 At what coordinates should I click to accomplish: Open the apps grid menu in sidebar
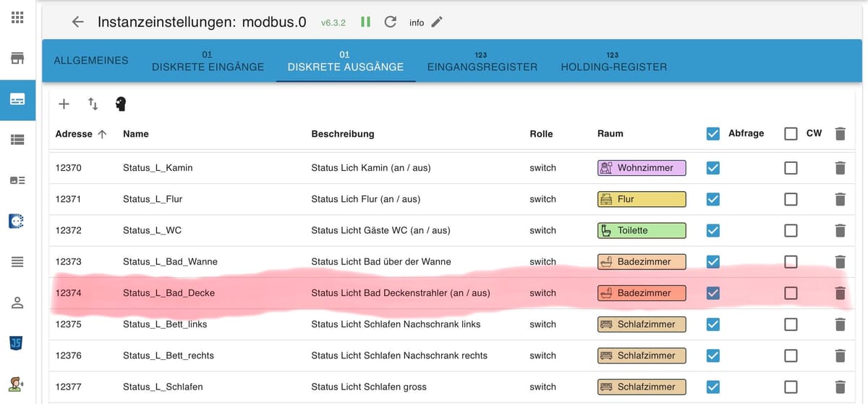pyautogui.click(x=17, y=16)
